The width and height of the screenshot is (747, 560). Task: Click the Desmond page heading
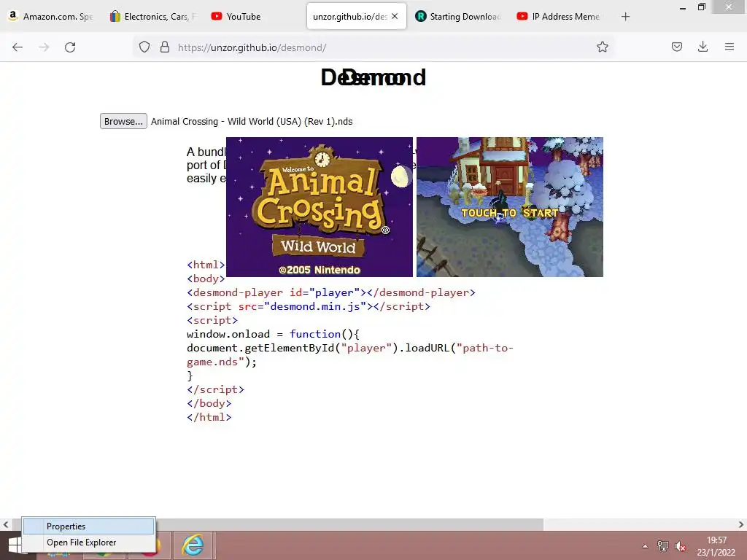tap(373, 77)
